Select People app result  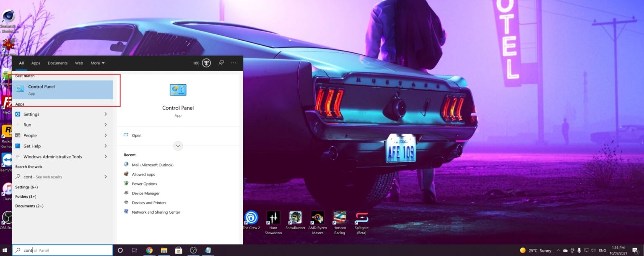[x=62, y=135]
